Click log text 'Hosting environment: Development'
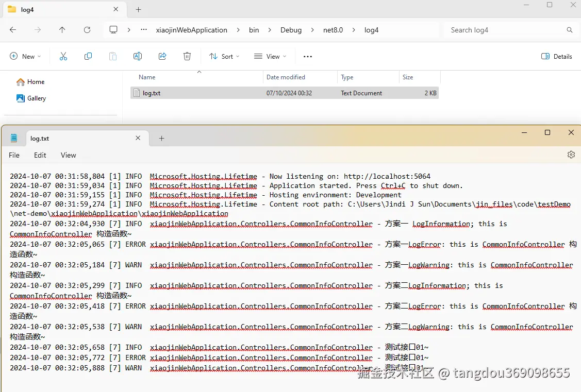Viewport: 581px width, 392px height. (x=335, y=195)
